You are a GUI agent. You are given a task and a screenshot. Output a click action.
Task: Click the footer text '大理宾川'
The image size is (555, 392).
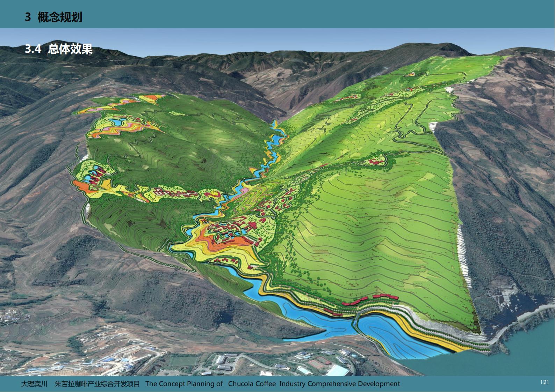34,384
